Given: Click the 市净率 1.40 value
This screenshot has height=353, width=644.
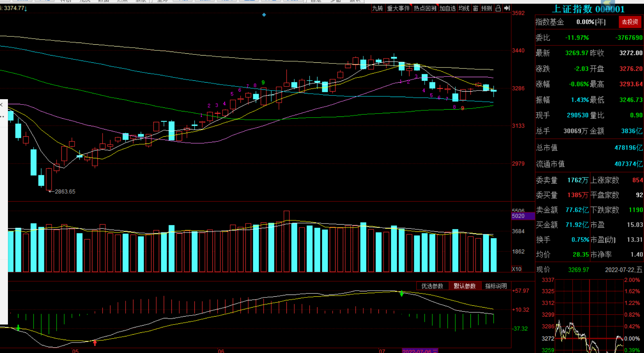Looking at the screenshot, I should 636,255.
